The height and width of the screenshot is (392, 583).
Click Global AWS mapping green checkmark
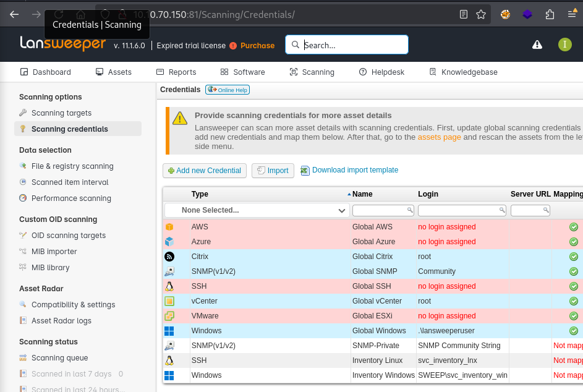(574, 227)
